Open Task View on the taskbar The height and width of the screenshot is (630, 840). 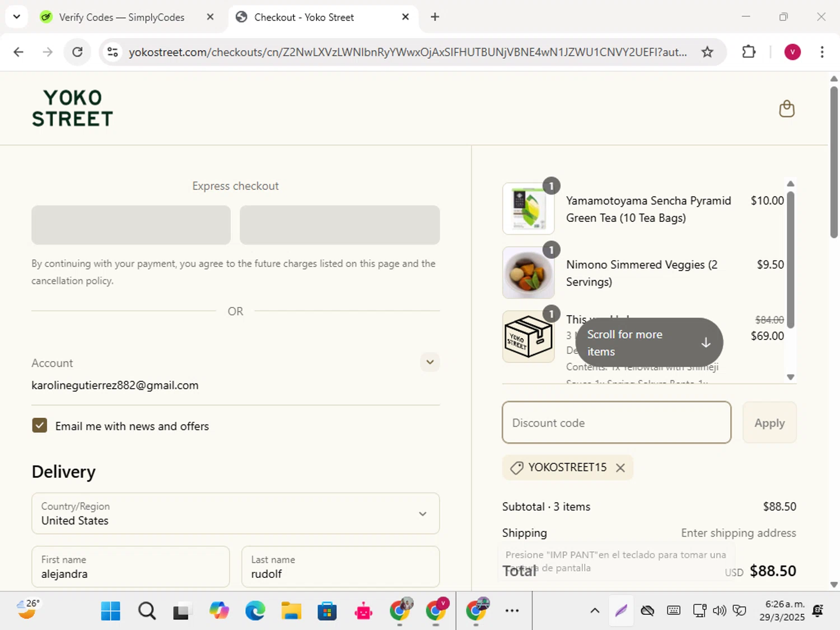182,611
